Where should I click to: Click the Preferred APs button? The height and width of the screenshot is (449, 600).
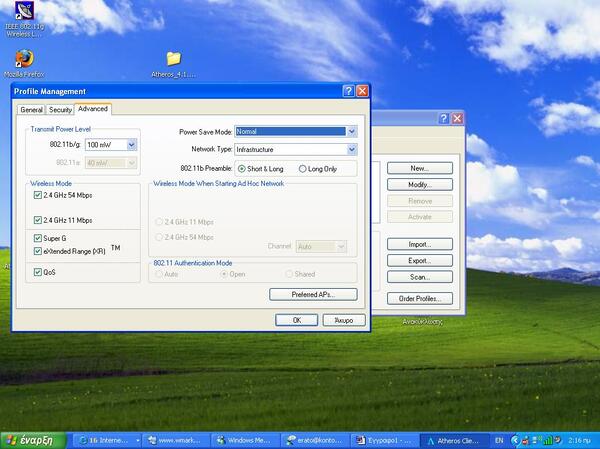click(x=313, y=294)
